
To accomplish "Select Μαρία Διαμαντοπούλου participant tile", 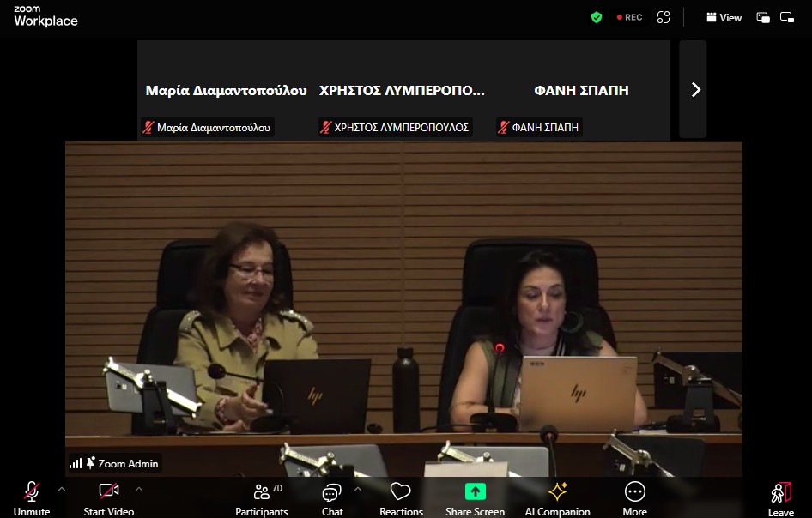I will (226, 90).
